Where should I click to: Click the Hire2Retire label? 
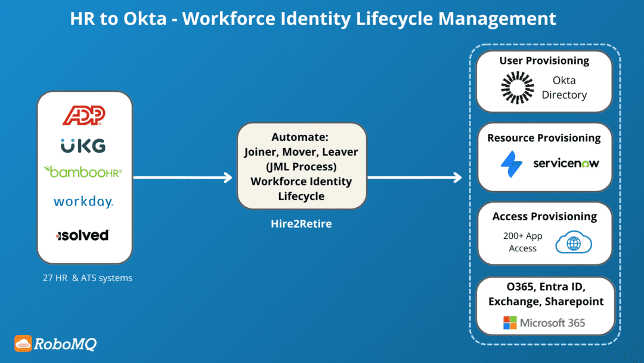[301, 224]
